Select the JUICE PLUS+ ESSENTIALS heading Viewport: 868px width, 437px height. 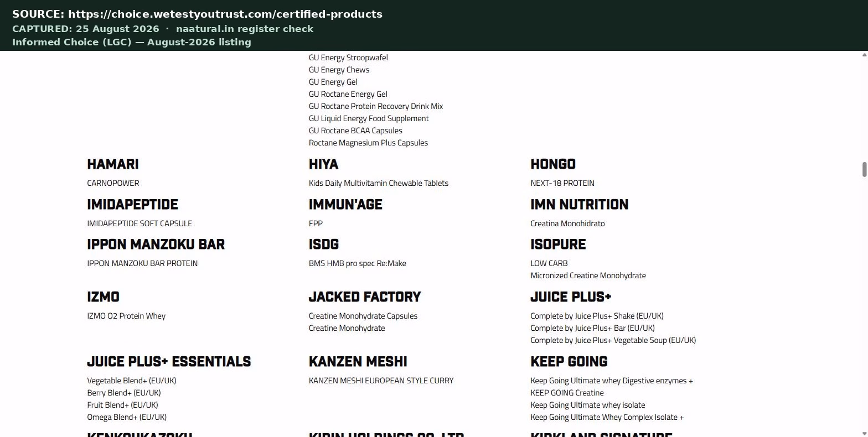pos(169,362)
